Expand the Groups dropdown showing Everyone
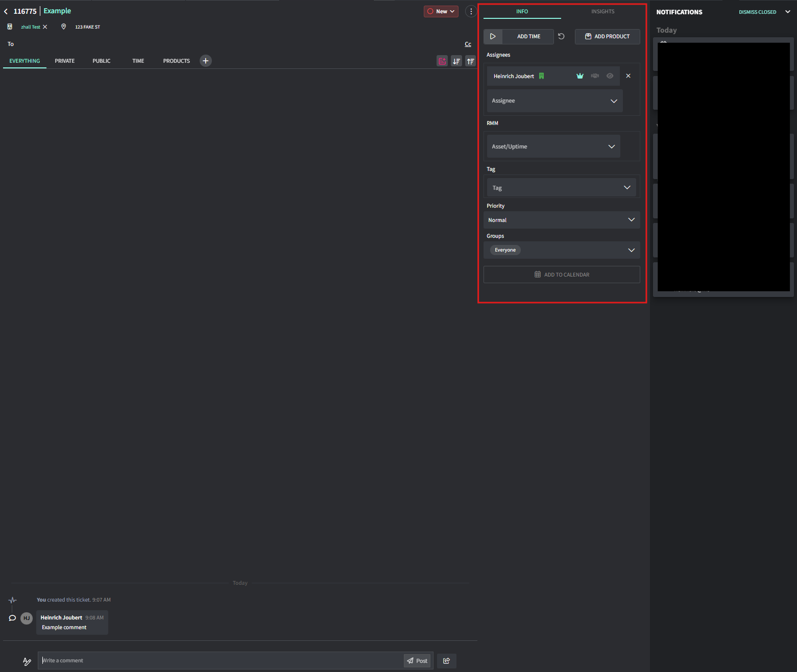The image size is (797, 672). [x=562, y=250]
